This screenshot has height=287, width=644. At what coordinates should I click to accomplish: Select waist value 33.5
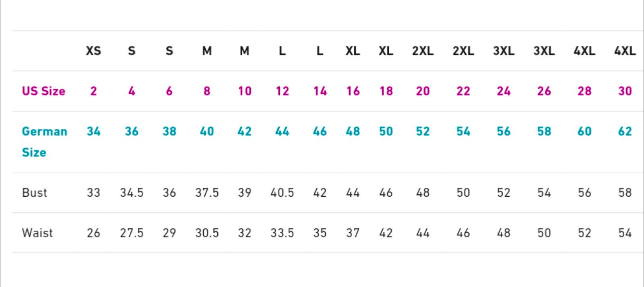(x=282, y=233)
